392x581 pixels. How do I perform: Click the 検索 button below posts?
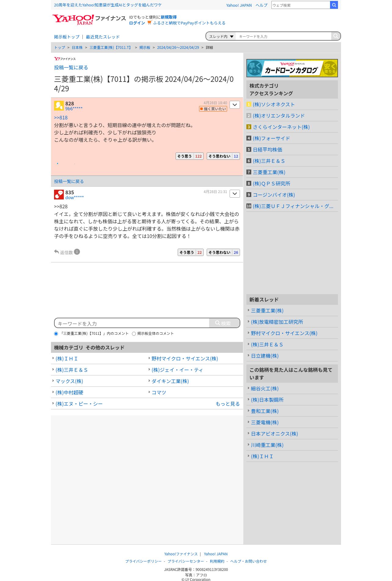(x=224, y=323)
